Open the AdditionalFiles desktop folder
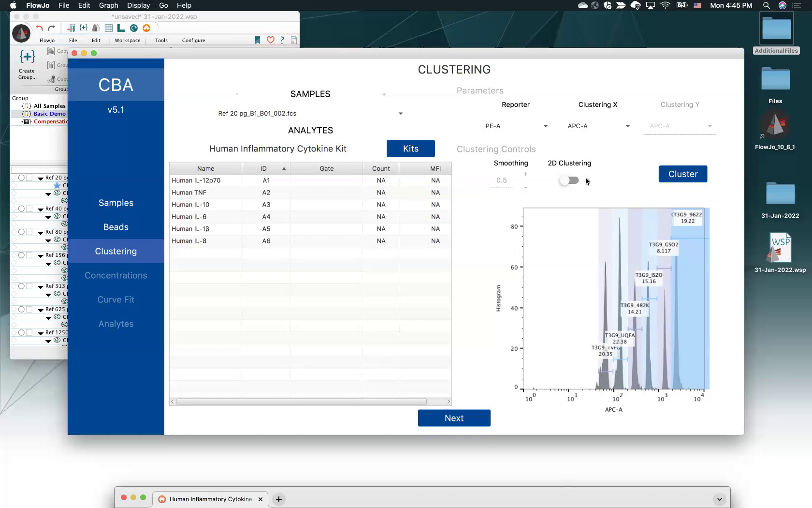 click(776, 29)
